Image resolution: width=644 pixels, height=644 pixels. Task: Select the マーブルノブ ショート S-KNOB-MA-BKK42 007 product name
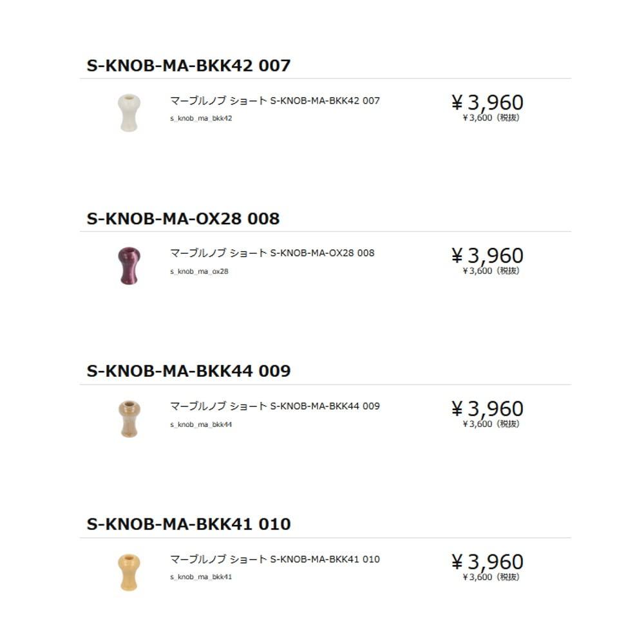[275, 100]
